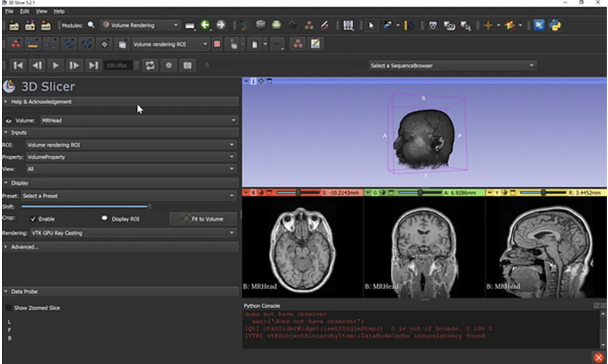Click the module search magnifier icon

[x=91, y=25]
